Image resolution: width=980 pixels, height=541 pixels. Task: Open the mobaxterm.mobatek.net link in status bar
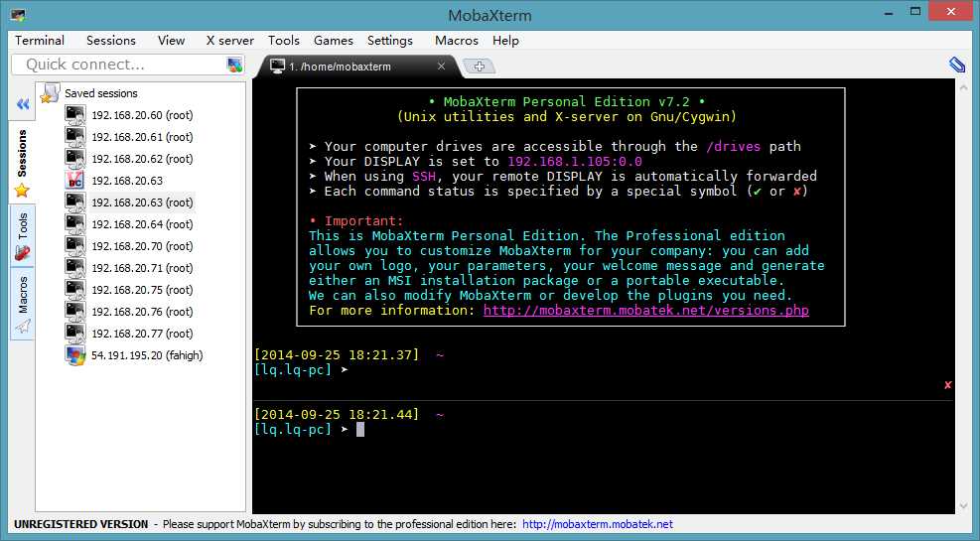(598, 524)
